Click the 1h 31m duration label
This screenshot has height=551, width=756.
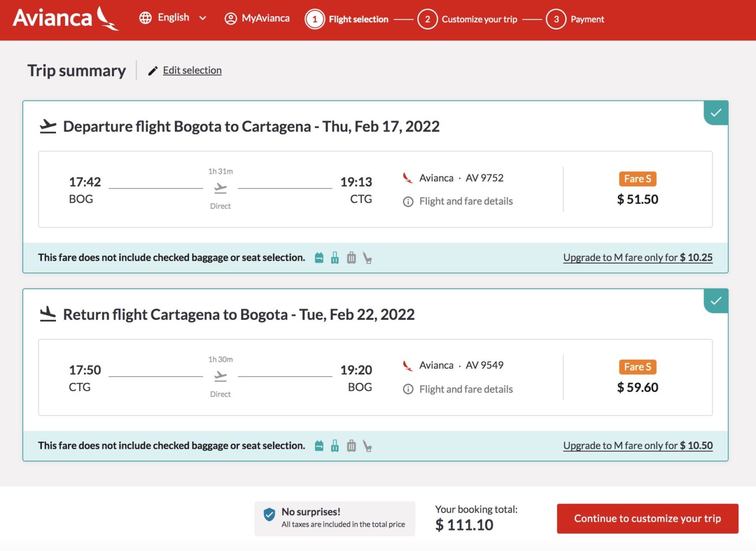point(220,171)
